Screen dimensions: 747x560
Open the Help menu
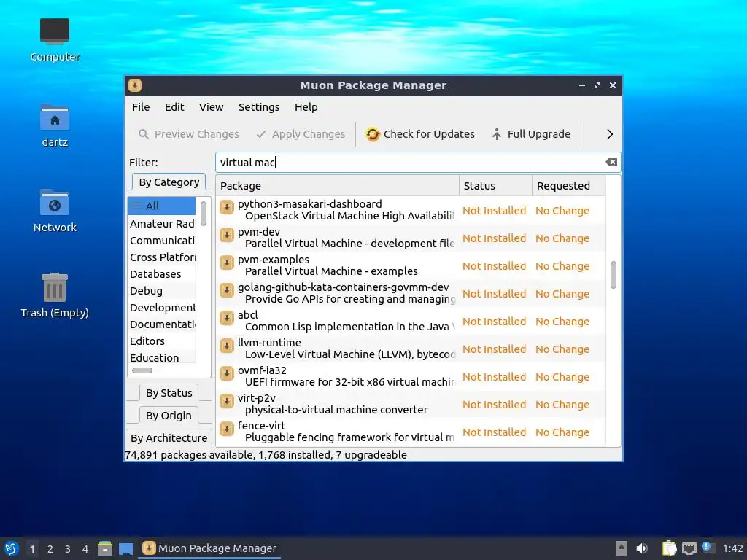306,107
